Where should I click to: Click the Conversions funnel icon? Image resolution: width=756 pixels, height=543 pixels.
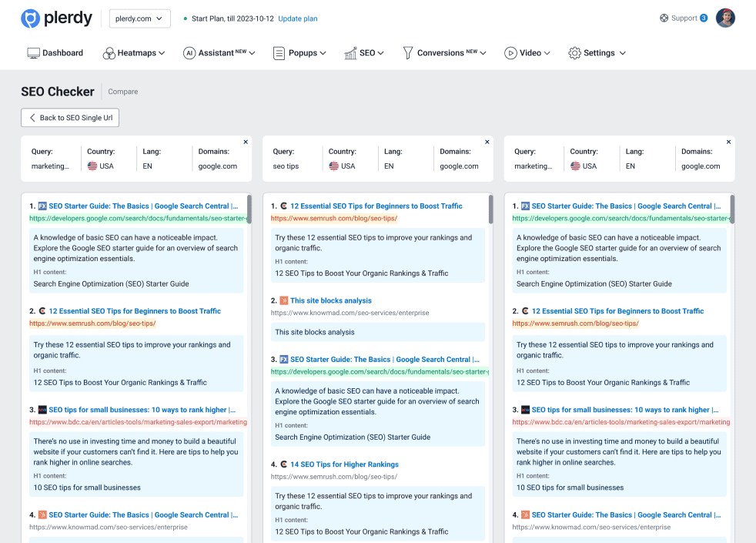click(x=408, y=53)
